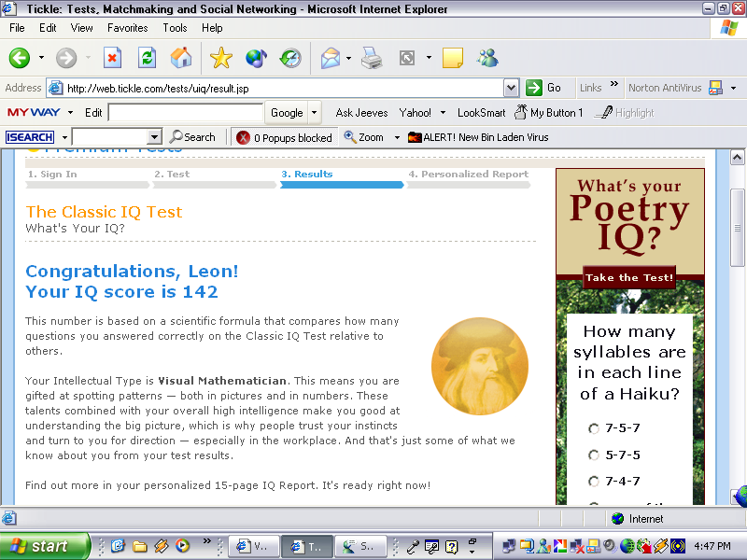This screenshot has width=747, height=560.
Task: Open the Favorites menu
Action: click(128, 28)
